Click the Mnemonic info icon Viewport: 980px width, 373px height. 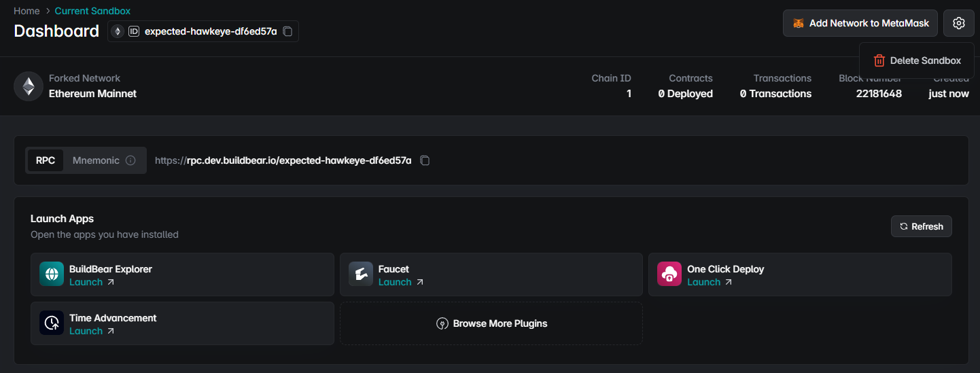(130, 160)
